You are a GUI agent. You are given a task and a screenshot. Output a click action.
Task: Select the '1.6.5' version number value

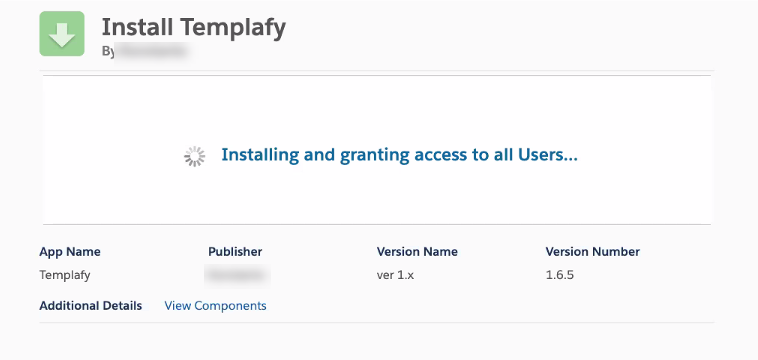pos(560,275)
